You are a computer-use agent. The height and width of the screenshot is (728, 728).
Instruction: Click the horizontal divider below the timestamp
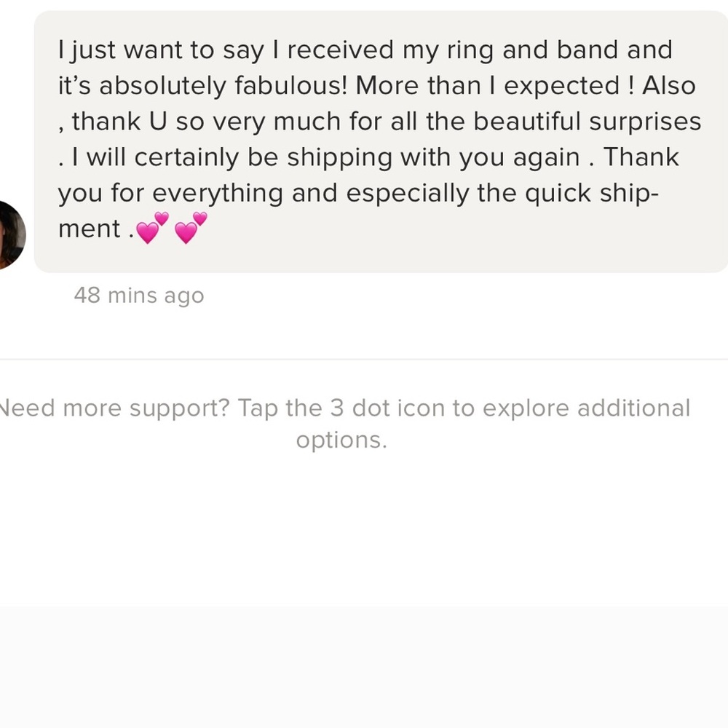click(x=364, y=359)
